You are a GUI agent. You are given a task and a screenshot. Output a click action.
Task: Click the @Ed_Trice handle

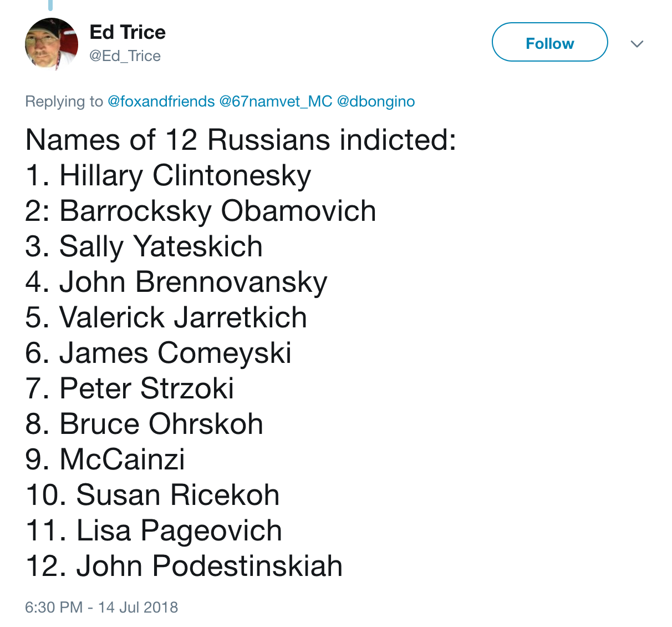coord(125,56)
